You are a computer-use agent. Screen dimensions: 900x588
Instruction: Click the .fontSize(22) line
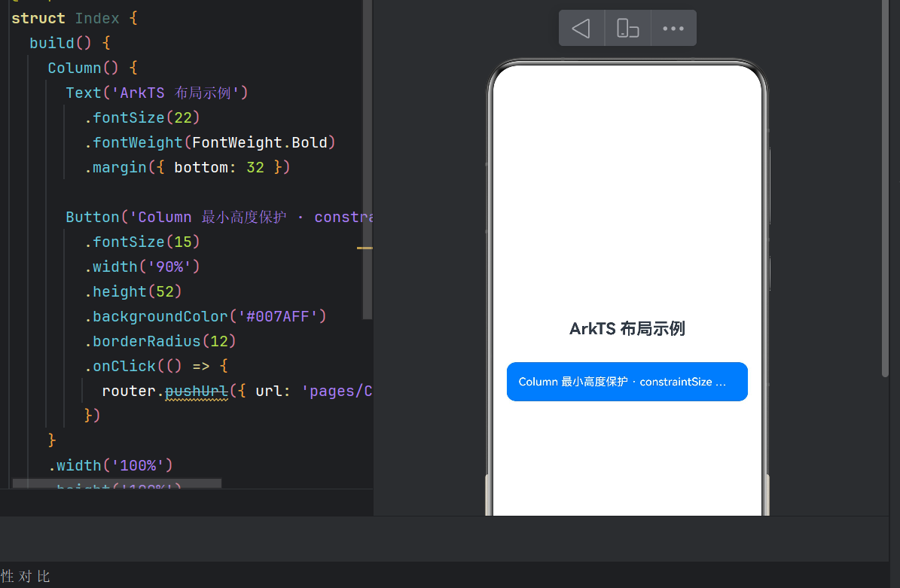142,117
